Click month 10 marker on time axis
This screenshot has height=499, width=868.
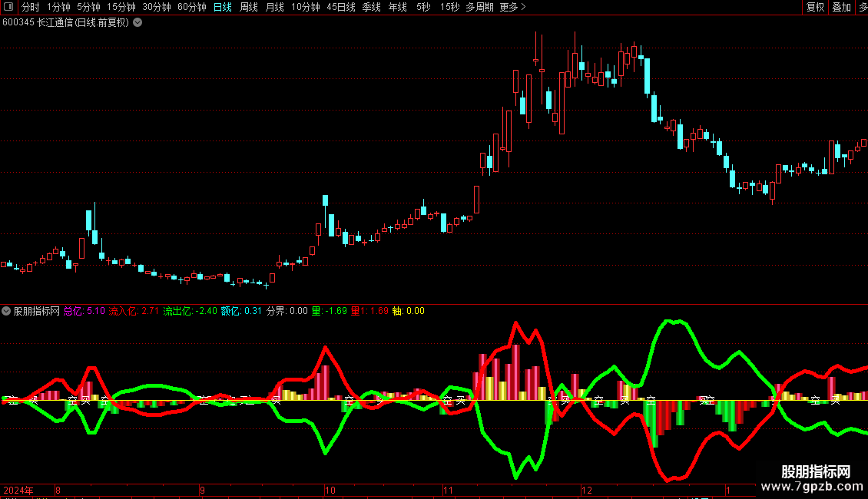click(x=330, y=490)
